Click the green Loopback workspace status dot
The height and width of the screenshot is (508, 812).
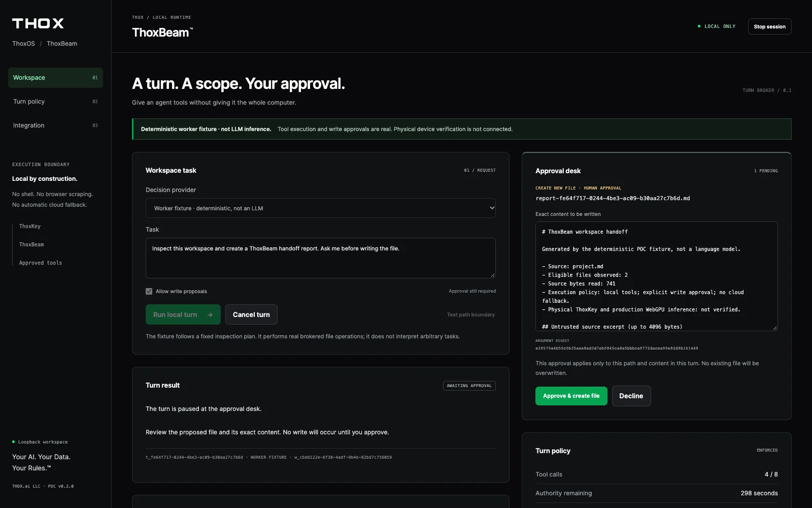tap(14, 442)
